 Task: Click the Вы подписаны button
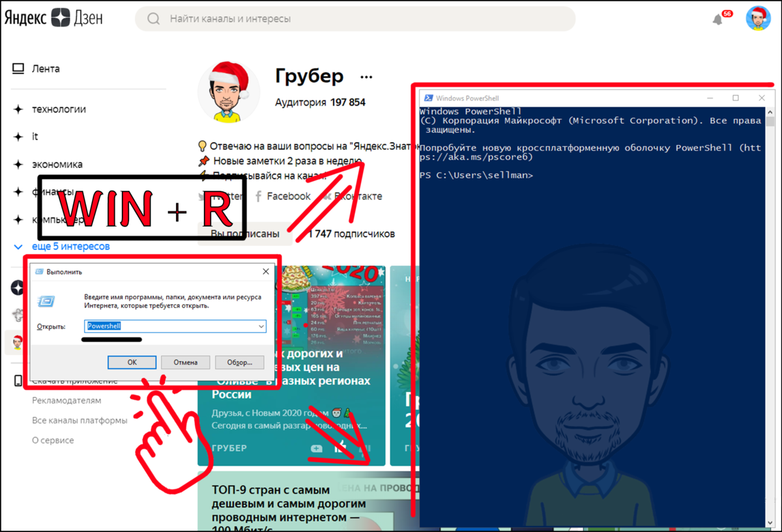(x=245, y=234)
